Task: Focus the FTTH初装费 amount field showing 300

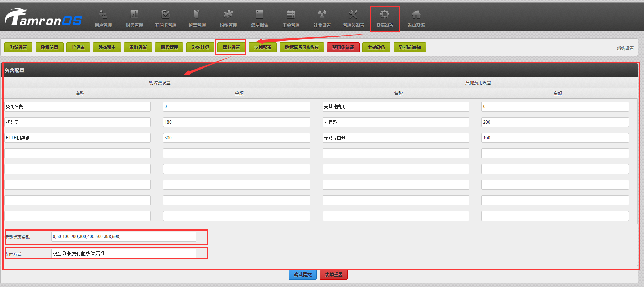Action: click(236, 138)
